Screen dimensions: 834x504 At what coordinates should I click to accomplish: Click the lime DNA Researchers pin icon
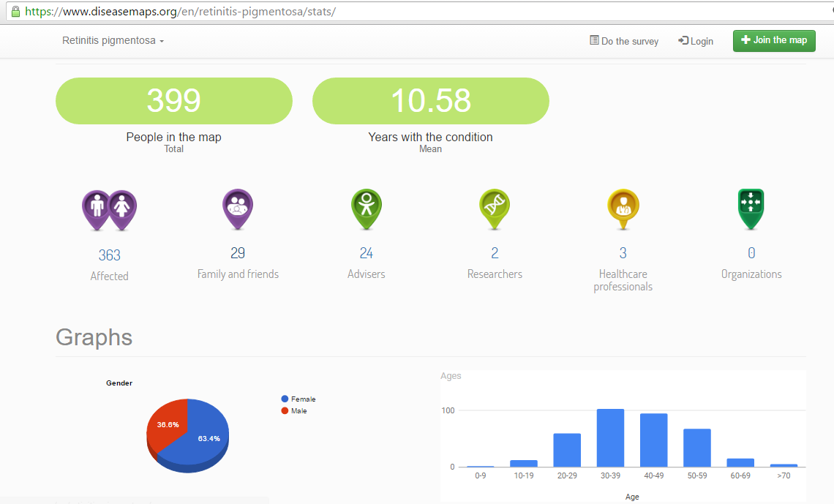[x=495, y=209]
